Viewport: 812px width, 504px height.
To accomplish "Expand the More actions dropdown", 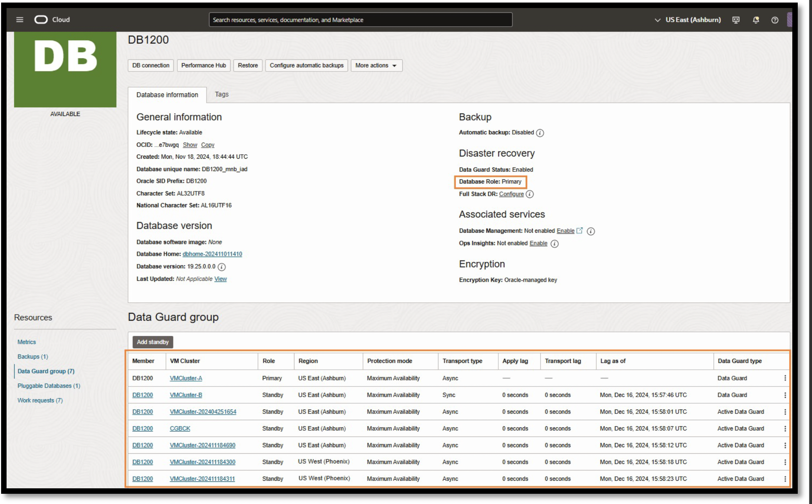I will 376,66.
